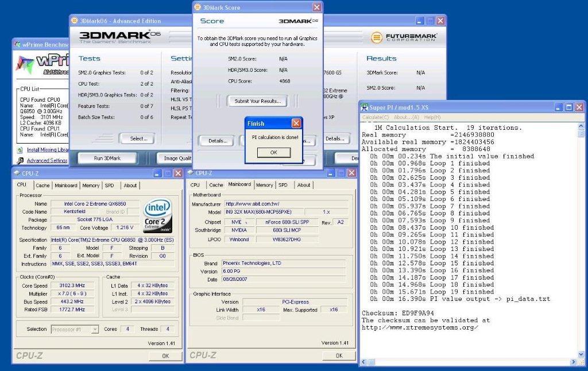Screen dimensions: 588x371
Task: Click the Submit Your Results button
Action: 257,101
